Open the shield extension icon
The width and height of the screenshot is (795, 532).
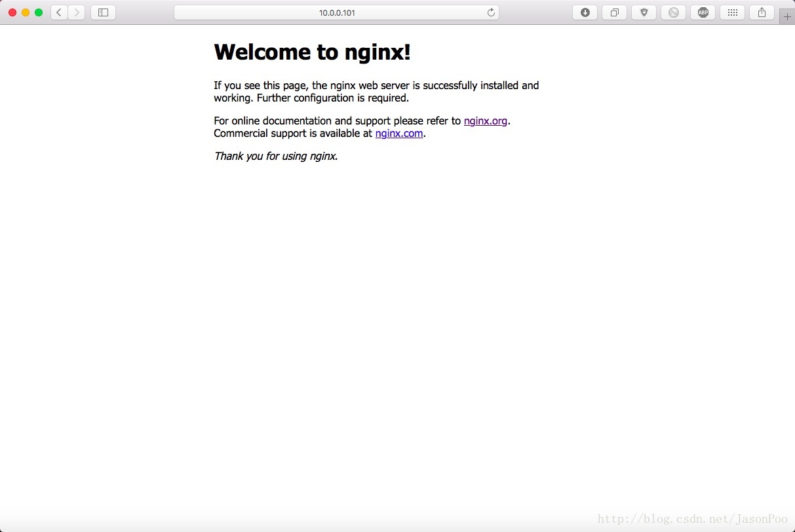(644, 12)
